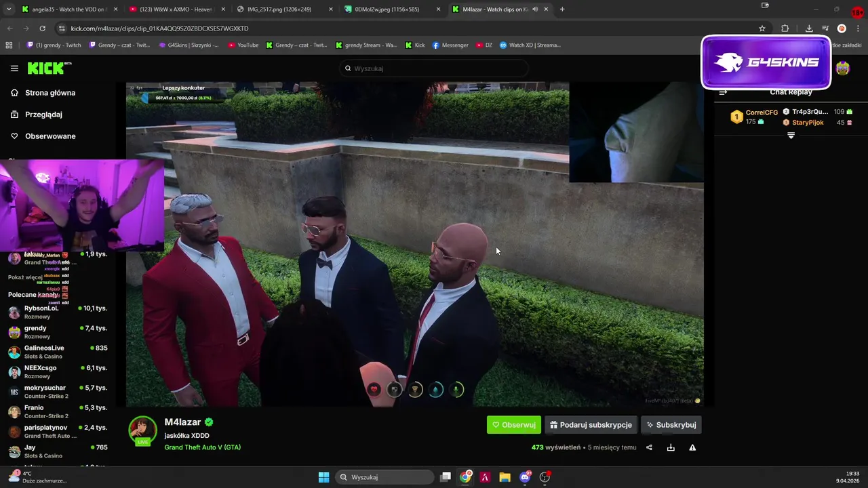The image size is (868, 488).
Task: Open Jay Slots & Casino channel
Action: [58, 451]
